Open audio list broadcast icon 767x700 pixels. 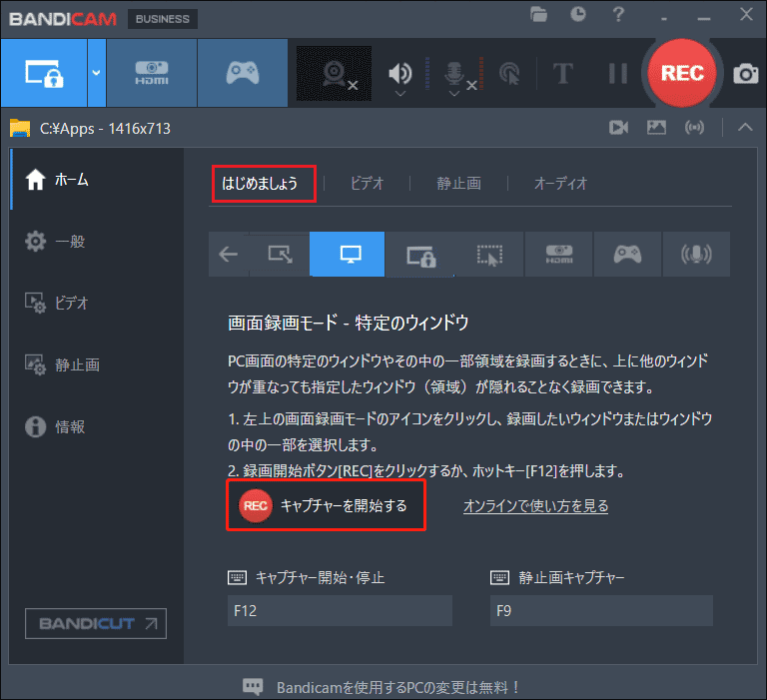point(695,128)
